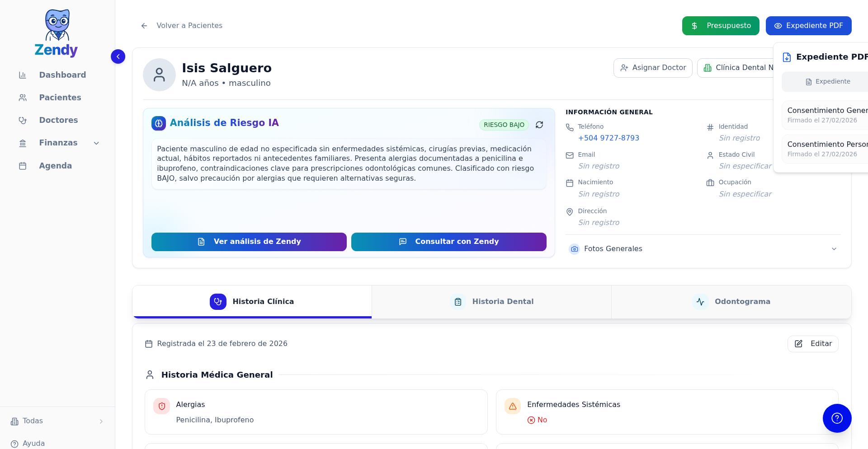Open the Doctores section
Image resolution: width=868 pixels, height=449 pixels.
[58, 120]
